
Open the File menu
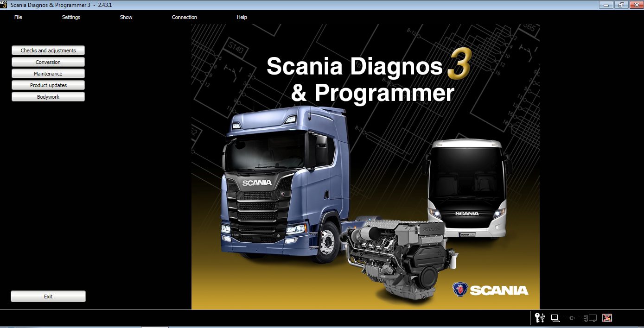[x=18, y=17]
